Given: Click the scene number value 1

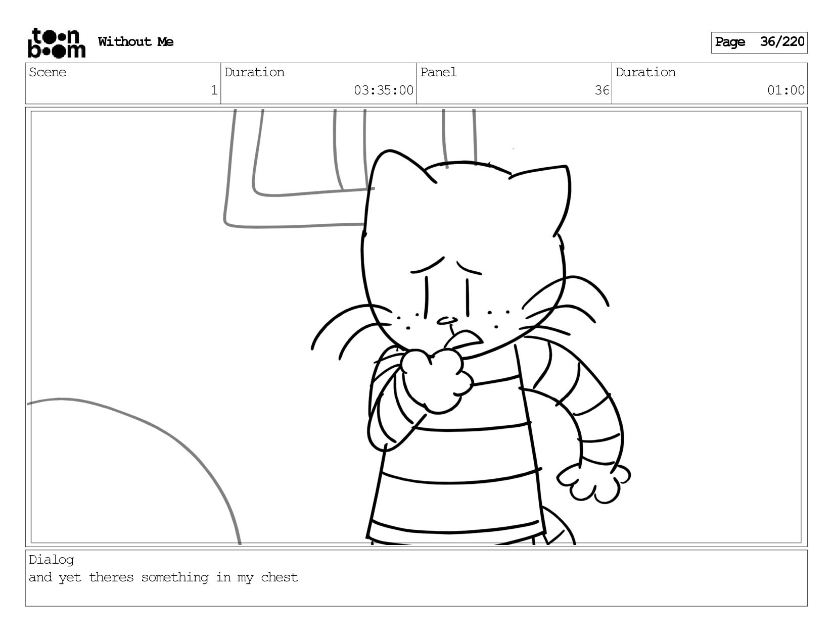Looking at the screenshot, I should coord(214,90).
